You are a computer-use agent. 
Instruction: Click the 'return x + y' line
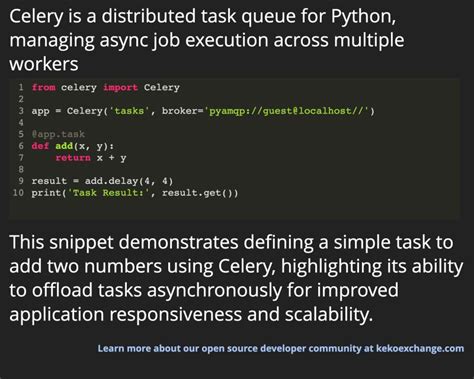91,158
